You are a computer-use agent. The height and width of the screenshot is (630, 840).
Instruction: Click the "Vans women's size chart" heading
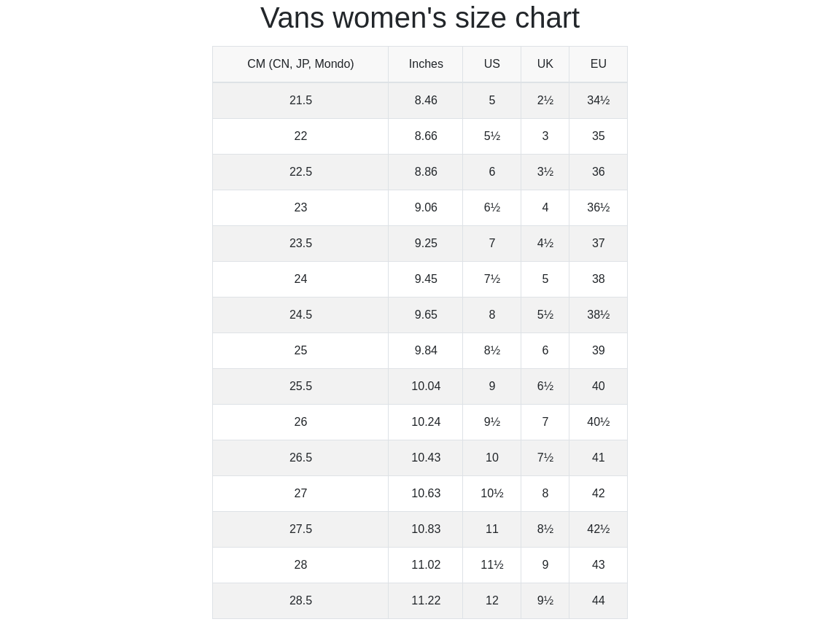coord(419,18)
